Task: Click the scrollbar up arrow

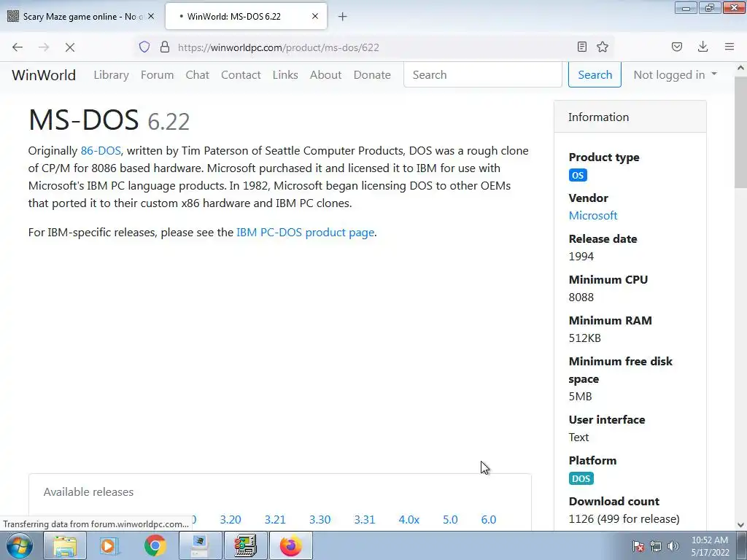Action: 740,68
